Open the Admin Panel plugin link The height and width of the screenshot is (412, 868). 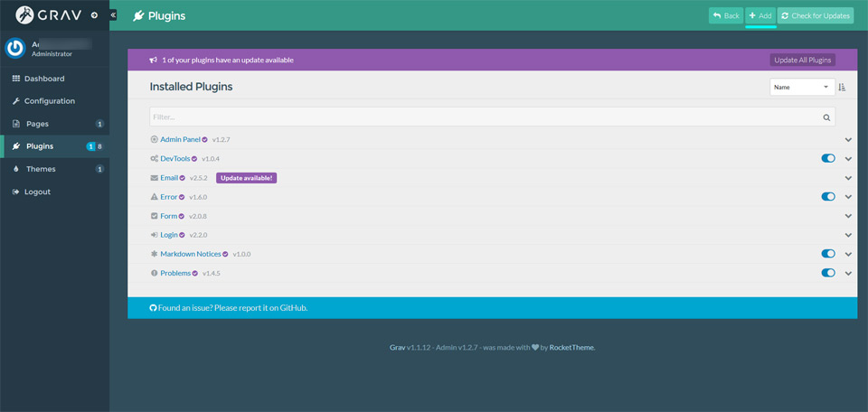181,139
